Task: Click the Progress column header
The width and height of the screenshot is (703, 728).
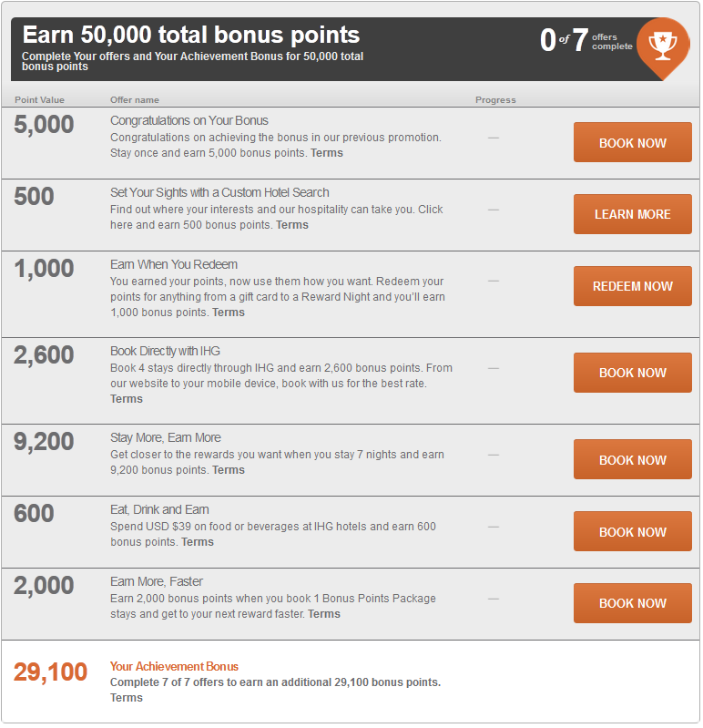Action: (x=495, y=100)
